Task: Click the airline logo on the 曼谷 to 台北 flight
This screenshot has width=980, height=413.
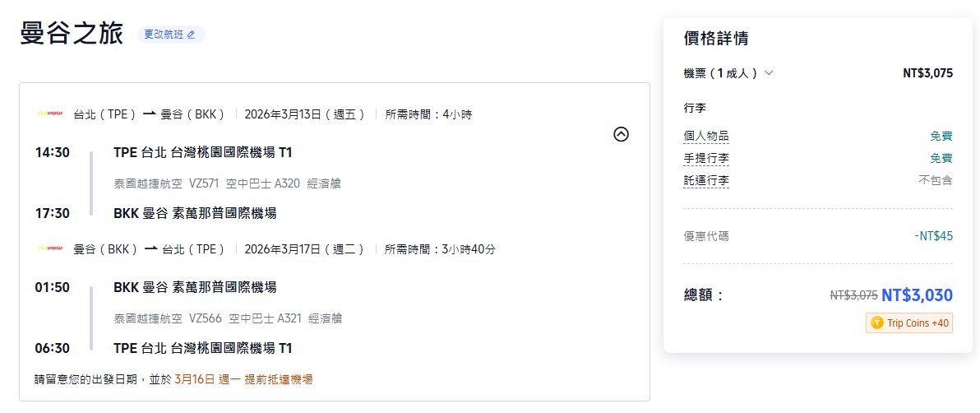Action: point(49,248)
